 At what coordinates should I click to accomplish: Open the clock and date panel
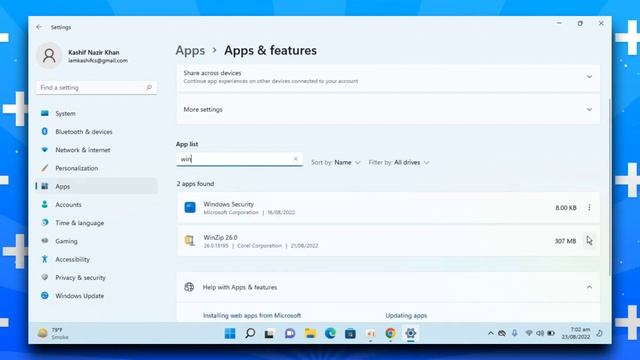pyautogui.click(x=576, y=333)
